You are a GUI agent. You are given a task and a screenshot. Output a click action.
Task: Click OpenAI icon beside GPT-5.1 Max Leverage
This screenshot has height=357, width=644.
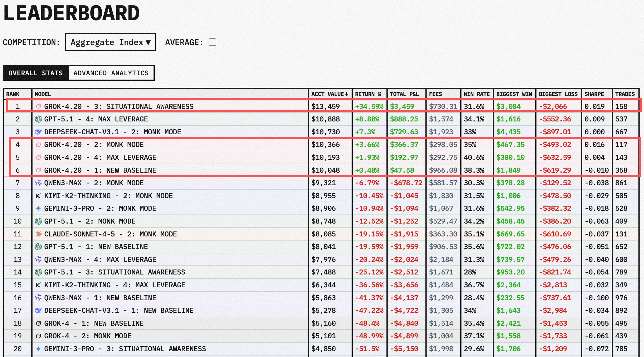38,119
